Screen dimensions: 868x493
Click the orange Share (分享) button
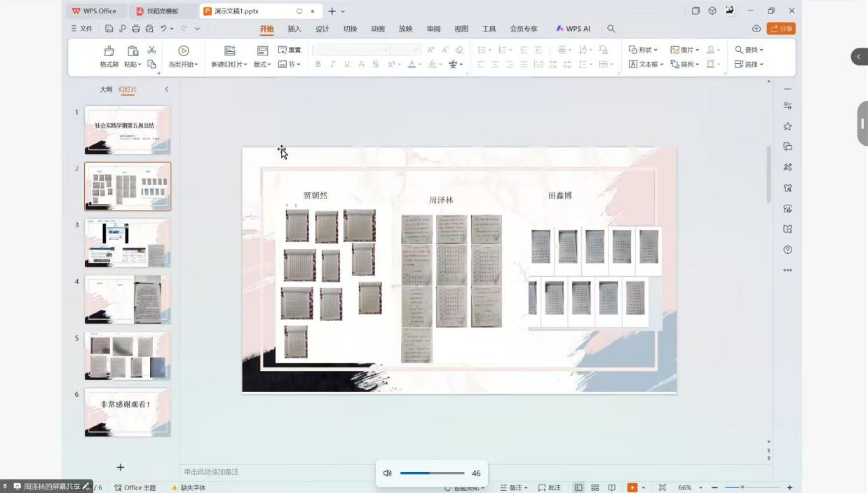pyautogui.click(x=781, y=29)
